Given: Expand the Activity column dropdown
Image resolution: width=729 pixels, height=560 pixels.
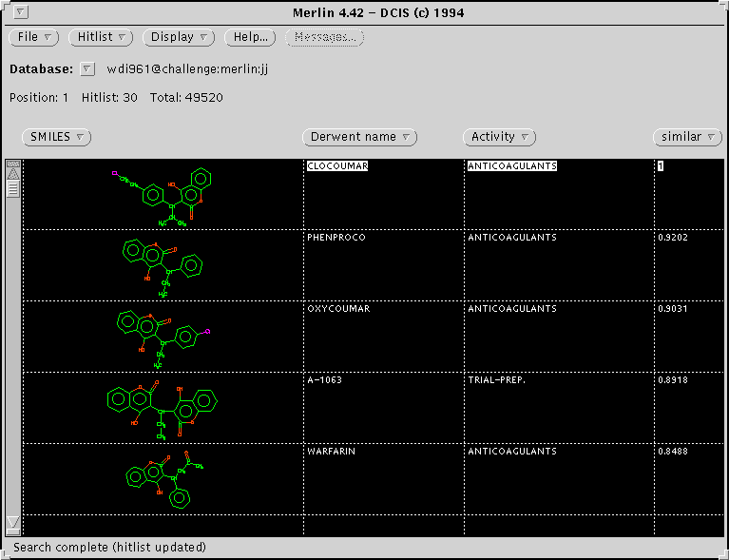Looking at the screenshot, I should click(499, 137).
